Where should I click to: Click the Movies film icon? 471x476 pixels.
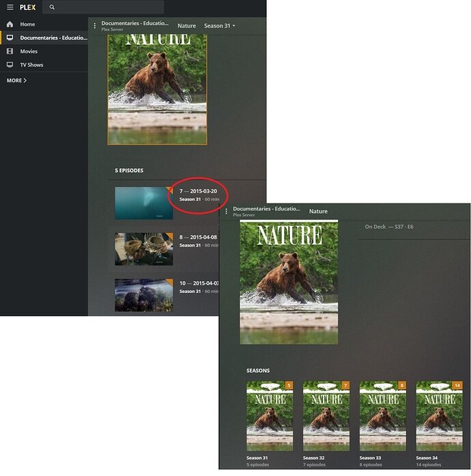[10, 51]
